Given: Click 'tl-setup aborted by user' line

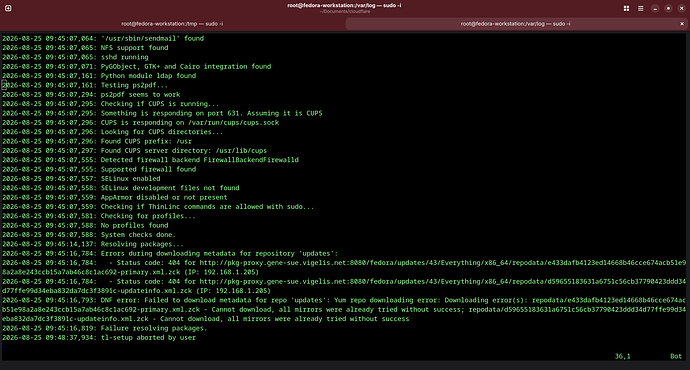Looking at the screenshot, I should tap(99, 337).
